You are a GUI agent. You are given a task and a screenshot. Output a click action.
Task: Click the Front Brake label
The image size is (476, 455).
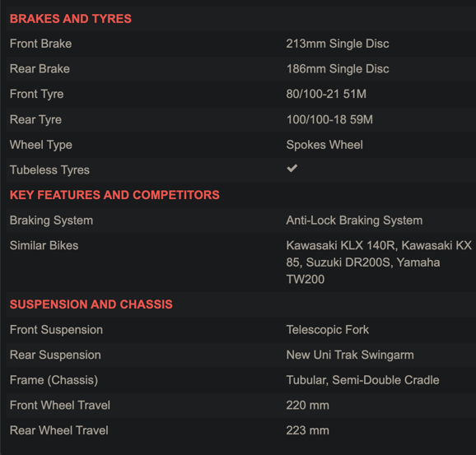[40, 44]
